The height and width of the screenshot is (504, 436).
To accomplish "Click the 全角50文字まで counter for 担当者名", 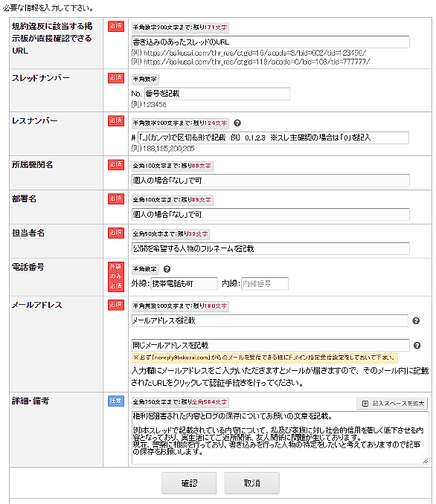I will tap(170, 234).
